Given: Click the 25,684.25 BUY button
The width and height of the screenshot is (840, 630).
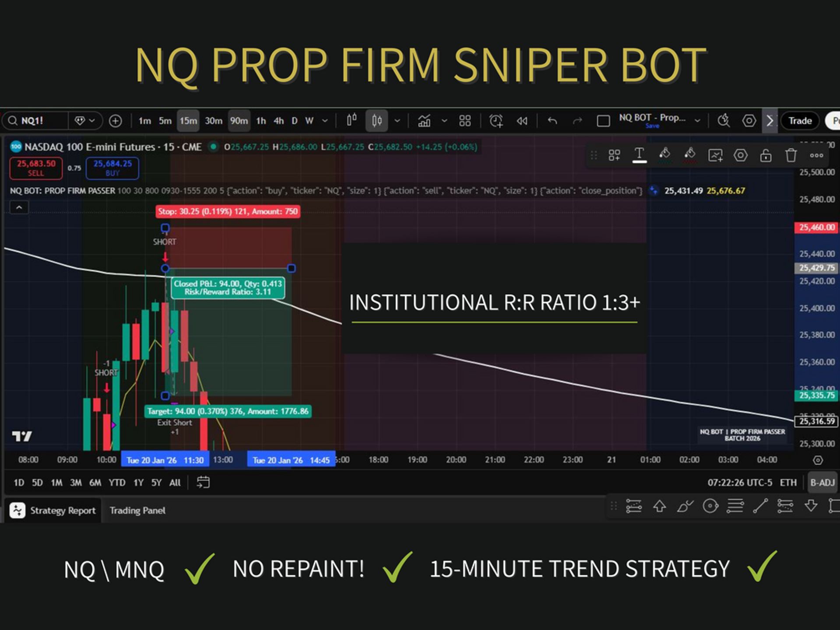Looking at the screenshot, I should [x=112, y=168].
